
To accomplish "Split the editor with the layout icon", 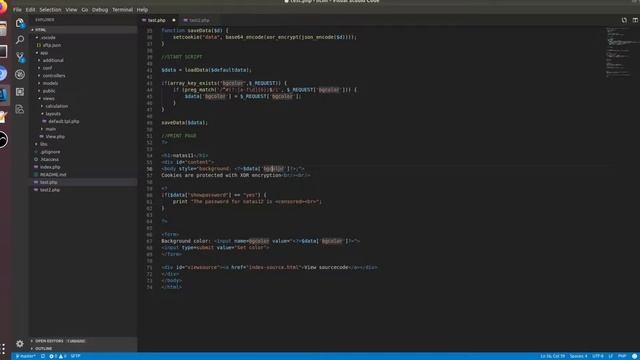I will point(635,20).
